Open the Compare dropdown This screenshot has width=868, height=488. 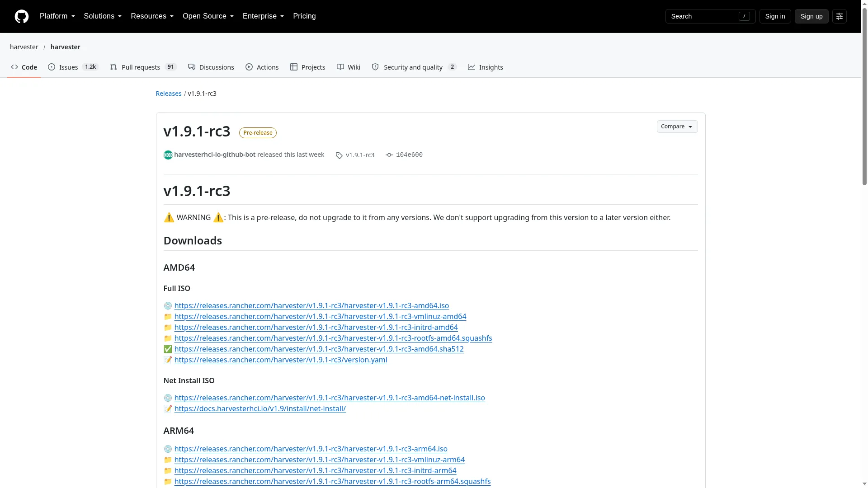[677, 127]
